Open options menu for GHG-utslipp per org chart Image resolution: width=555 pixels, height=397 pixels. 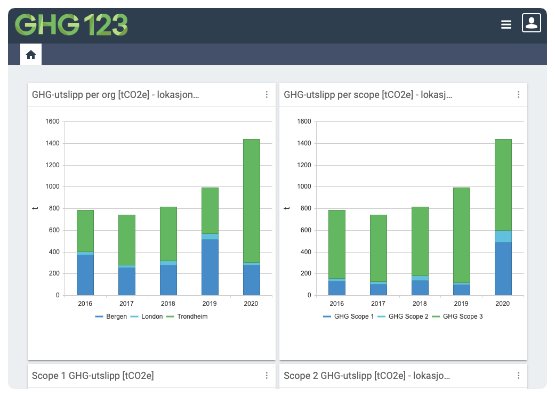267,94
